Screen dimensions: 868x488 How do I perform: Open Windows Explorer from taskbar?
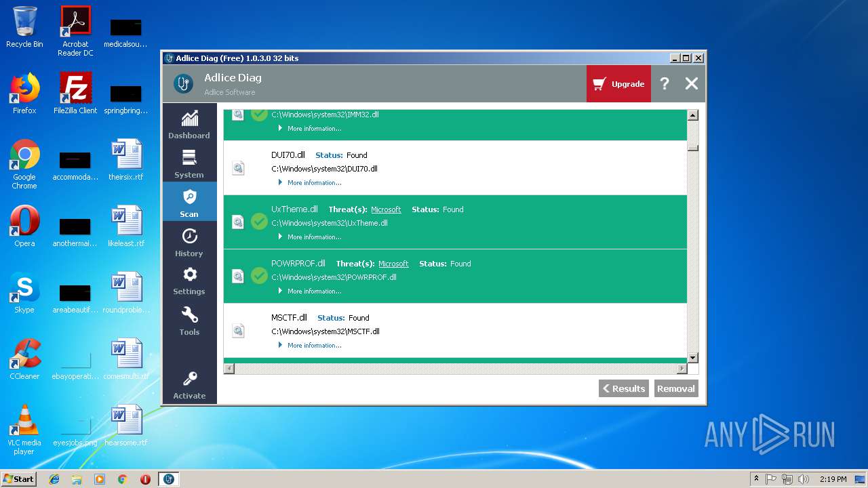[77, 479]
